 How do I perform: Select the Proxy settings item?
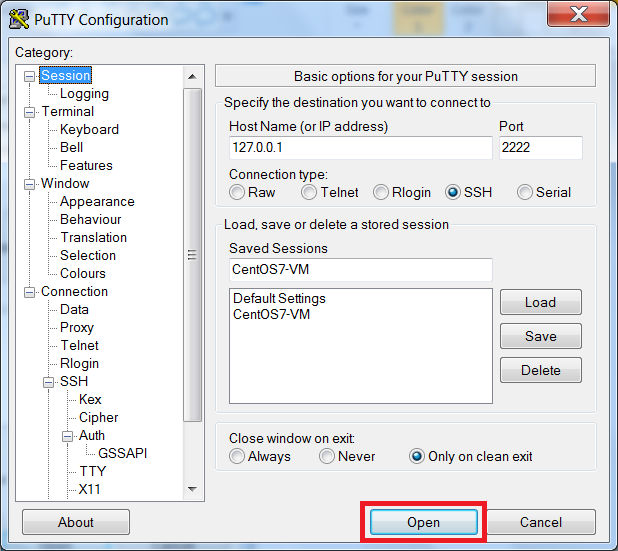[x=76, y=327]
